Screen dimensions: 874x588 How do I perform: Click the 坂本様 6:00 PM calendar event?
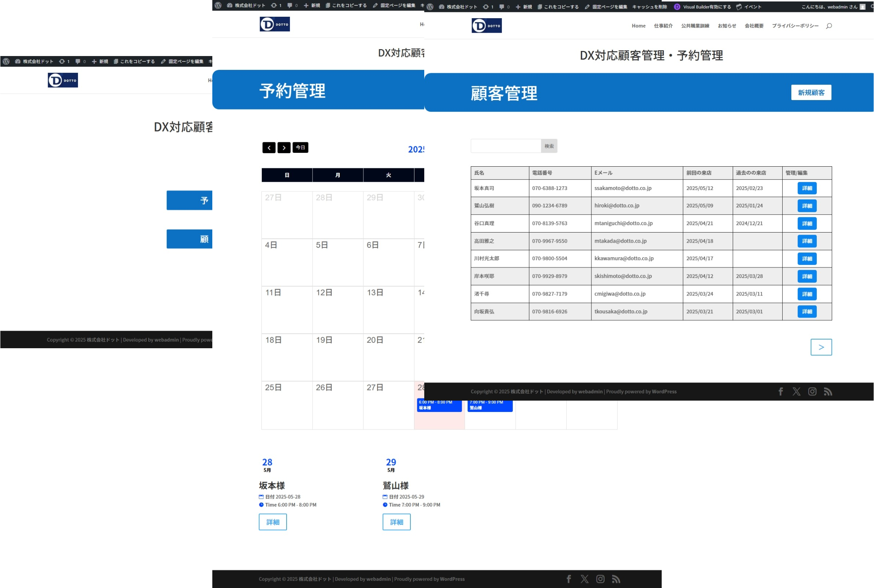tap(439, 405)
